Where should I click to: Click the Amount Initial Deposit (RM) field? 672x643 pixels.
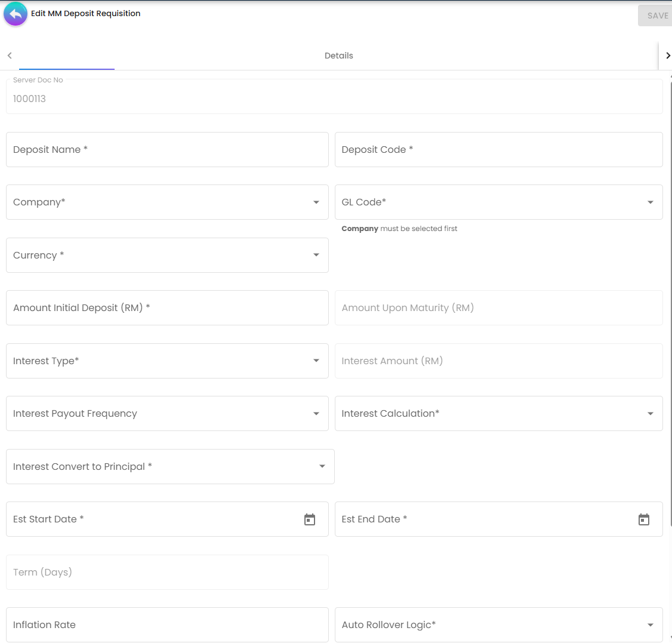[167, 308]
